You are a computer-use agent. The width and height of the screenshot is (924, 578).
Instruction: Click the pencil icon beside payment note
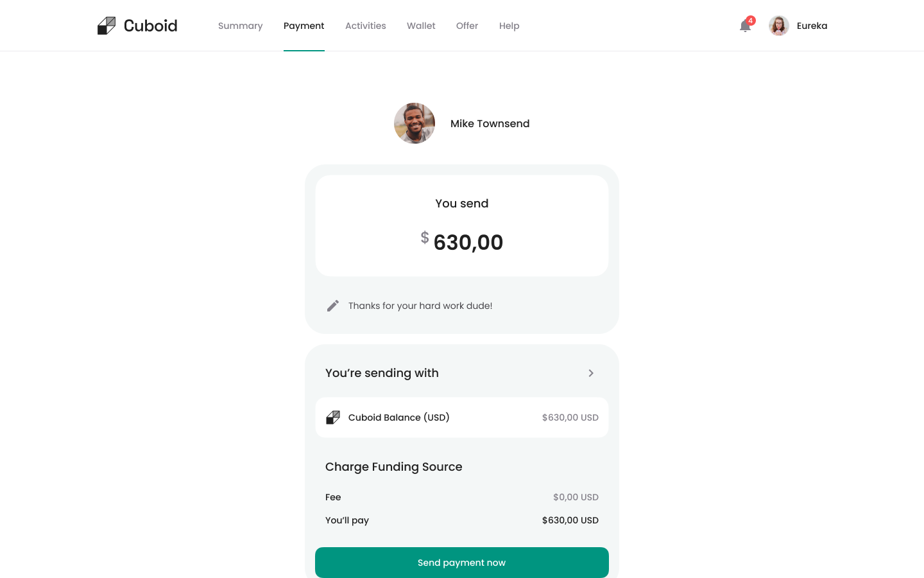pyautogui.click(x=333, y=305)
